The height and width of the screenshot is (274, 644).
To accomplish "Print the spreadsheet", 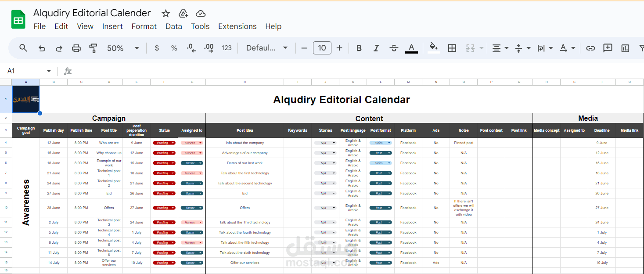I will click(76, 48).
